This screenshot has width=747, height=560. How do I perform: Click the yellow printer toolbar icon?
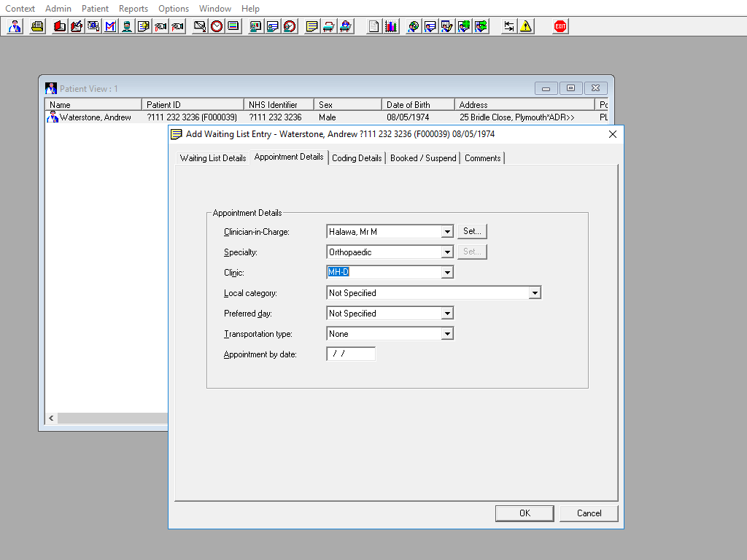pos(37,26)
